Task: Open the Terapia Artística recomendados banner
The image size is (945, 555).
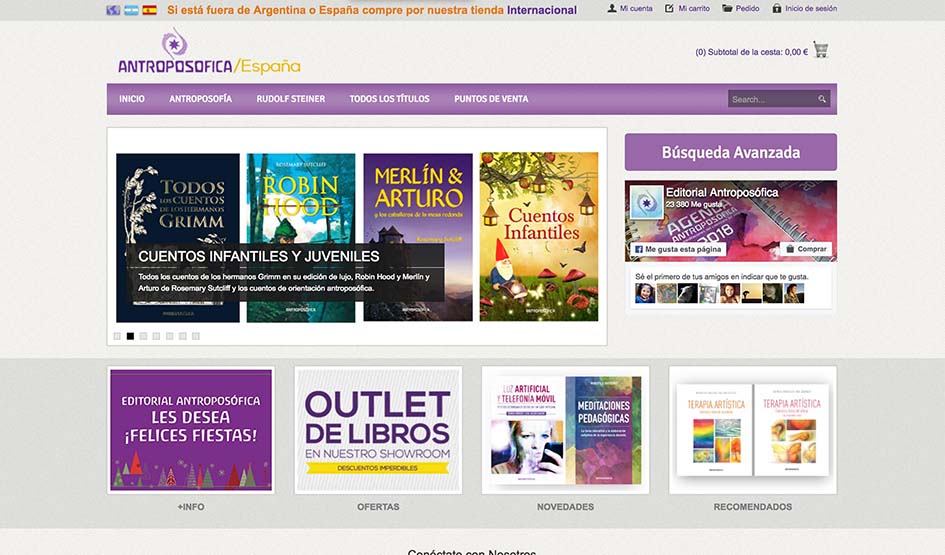Action: 753,430
